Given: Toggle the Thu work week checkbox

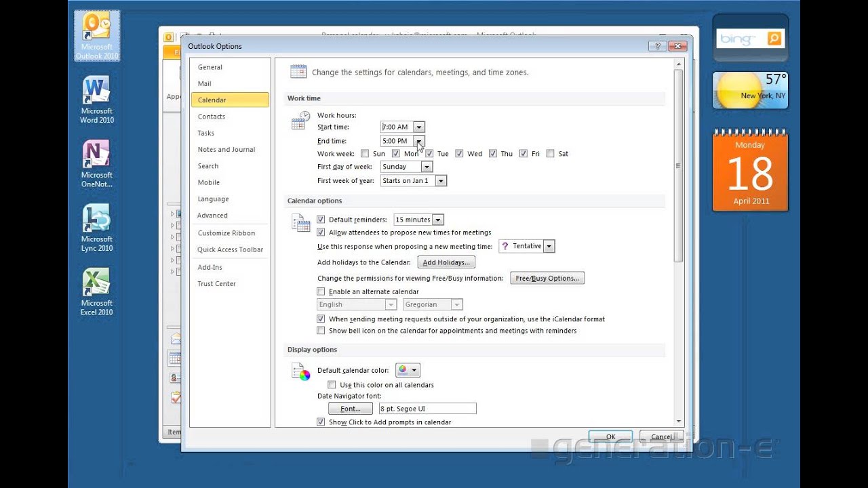Looking at the screenshot, I should (x=492, y=154).
